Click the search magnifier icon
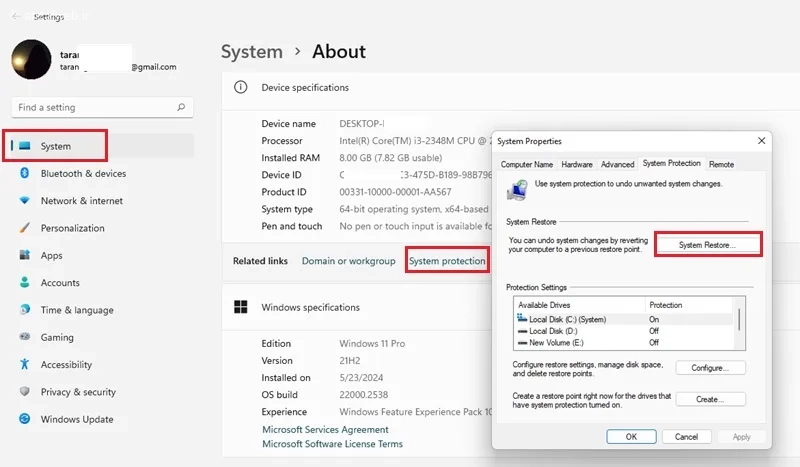This screenshot has width=800, height=467. point(181,107)
